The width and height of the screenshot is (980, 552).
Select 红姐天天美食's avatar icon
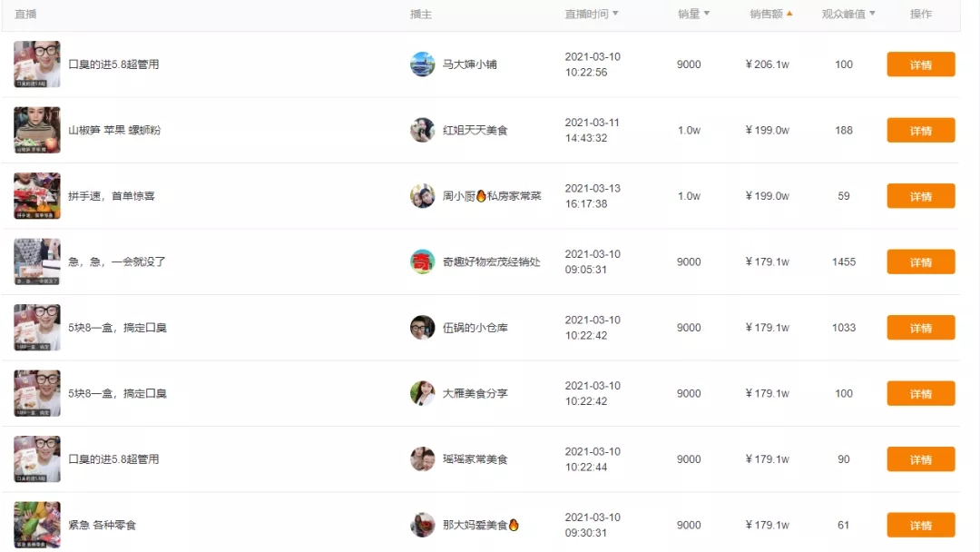pos(423,130)
